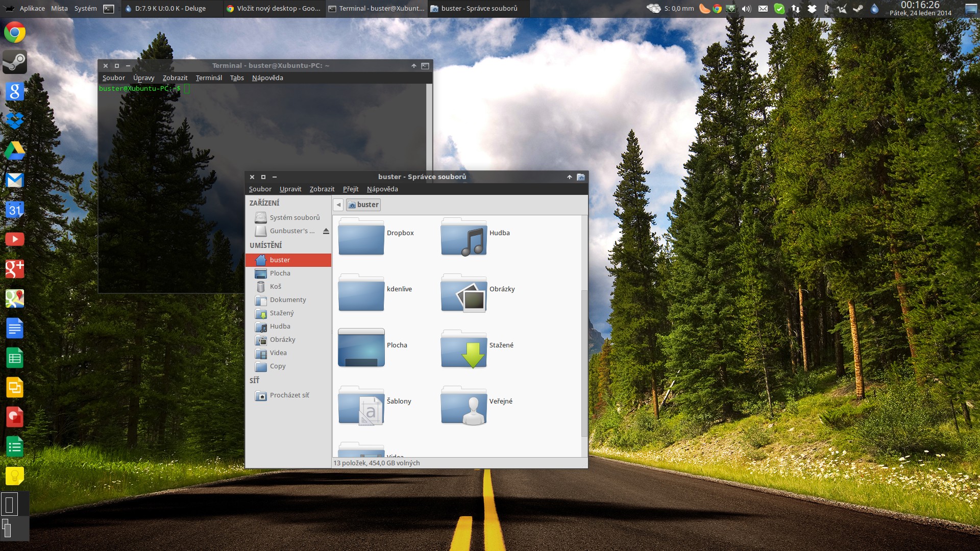Open Google+ dock icon

(x=15, y=269)
